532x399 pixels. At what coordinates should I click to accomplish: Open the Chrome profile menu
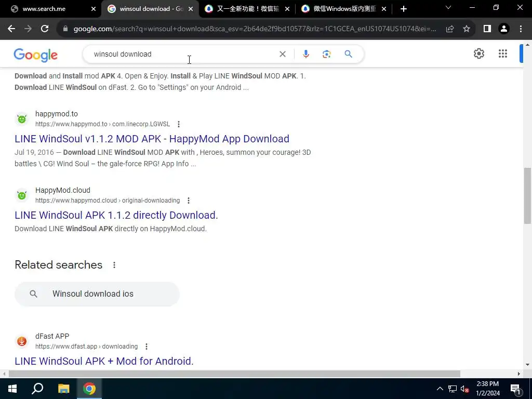(504, 29)
